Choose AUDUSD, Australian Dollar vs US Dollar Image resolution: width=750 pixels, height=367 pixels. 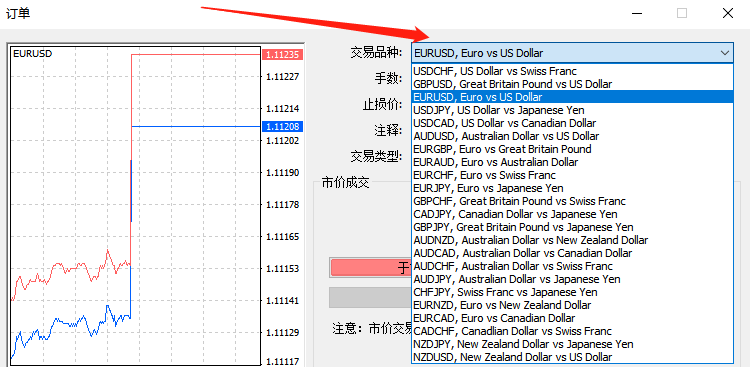tap(572, 136)
